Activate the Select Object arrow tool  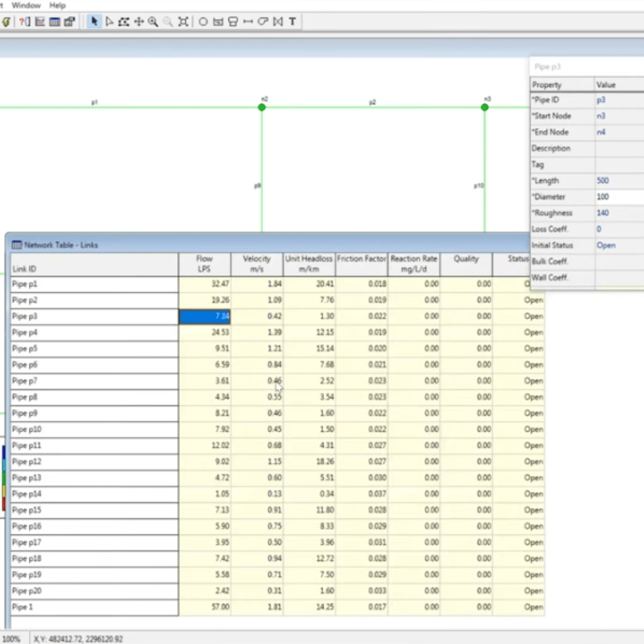coord(94,21)
